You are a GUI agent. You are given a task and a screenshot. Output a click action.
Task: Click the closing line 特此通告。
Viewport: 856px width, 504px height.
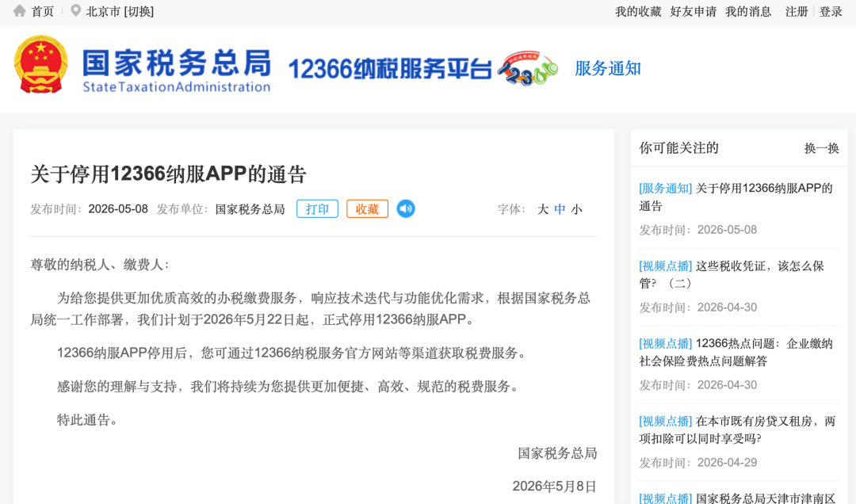[87, 420]
